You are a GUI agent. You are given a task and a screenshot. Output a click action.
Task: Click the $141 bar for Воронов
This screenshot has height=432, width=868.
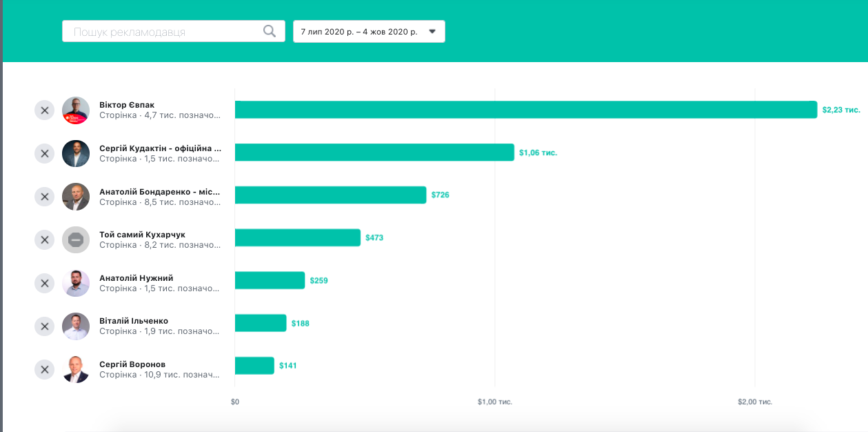254,366
